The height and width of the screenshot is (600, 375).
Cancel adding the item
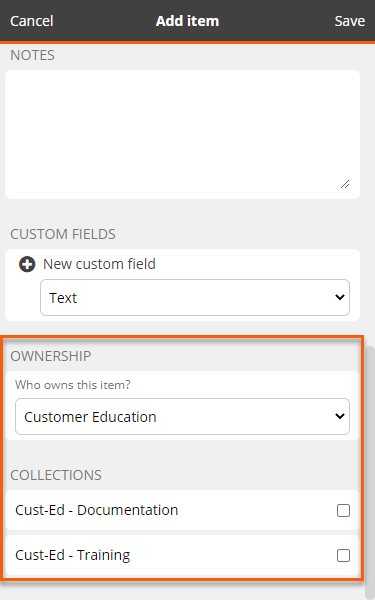(x=31, y=21)
